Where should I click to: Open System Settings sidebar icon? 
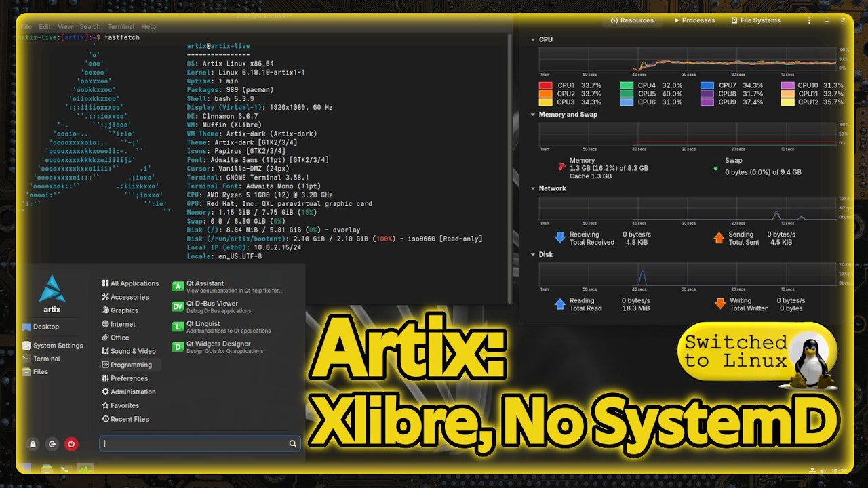pyautogui.click(x=26, y=345)
